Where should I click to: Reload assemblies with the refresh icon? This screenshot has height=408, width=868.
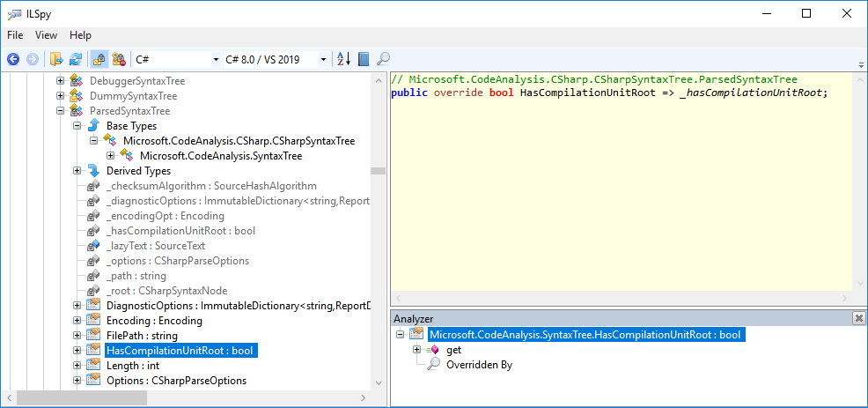click(x=76, y=59)
